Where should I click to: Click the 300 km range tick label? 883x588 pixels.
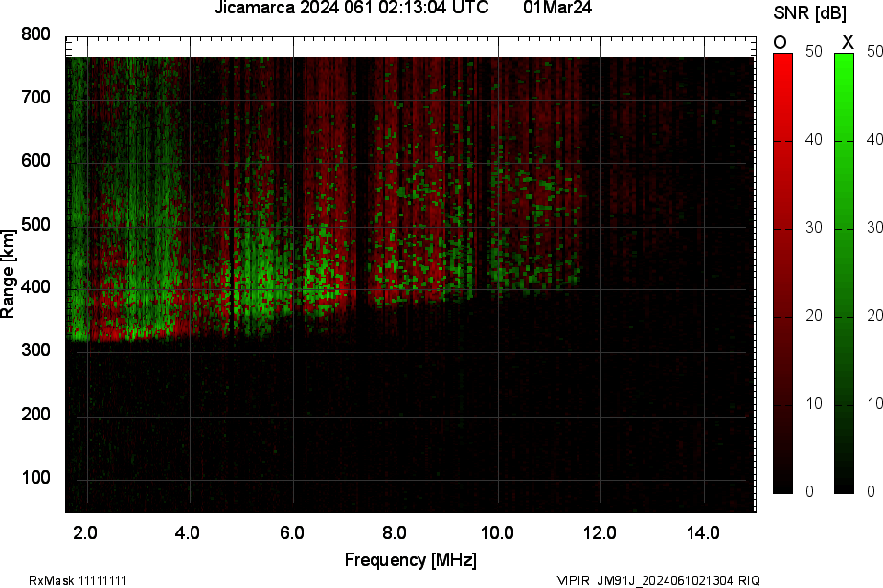pos(35,351)
